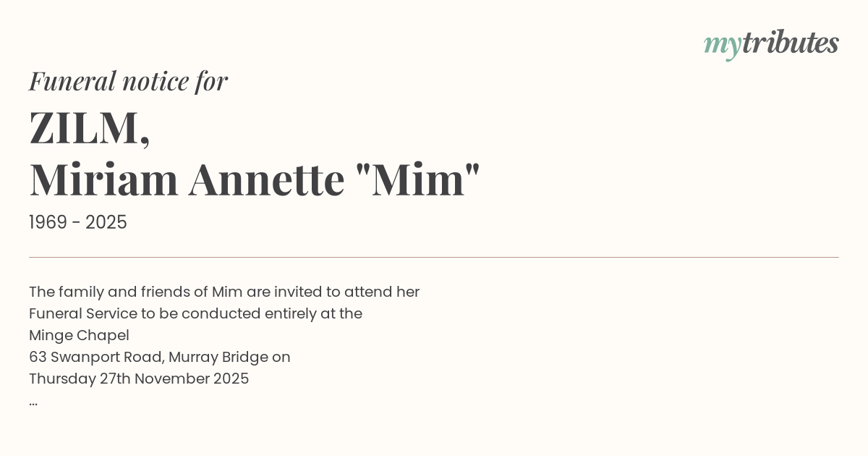The height and width of the screenshot is (456, 868).
Task: Click the birth year 1969
Action: [48, 223]
